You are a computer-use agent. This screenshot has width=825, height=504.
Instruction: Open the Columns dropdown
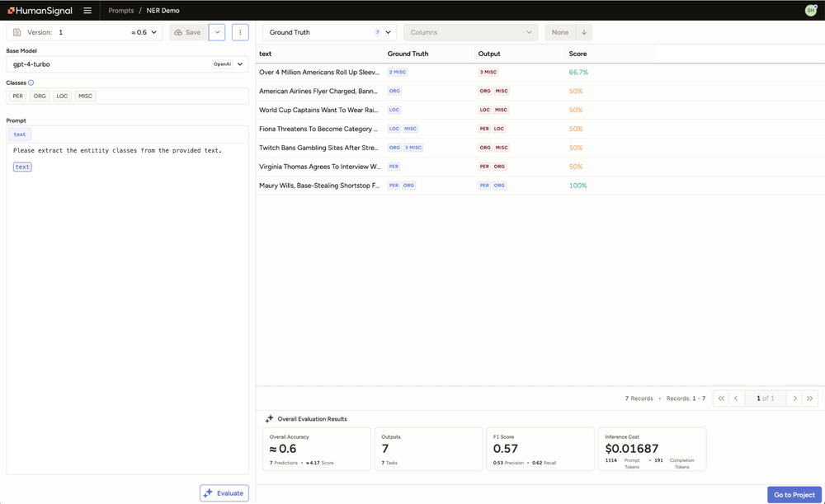tap(470, 33)
